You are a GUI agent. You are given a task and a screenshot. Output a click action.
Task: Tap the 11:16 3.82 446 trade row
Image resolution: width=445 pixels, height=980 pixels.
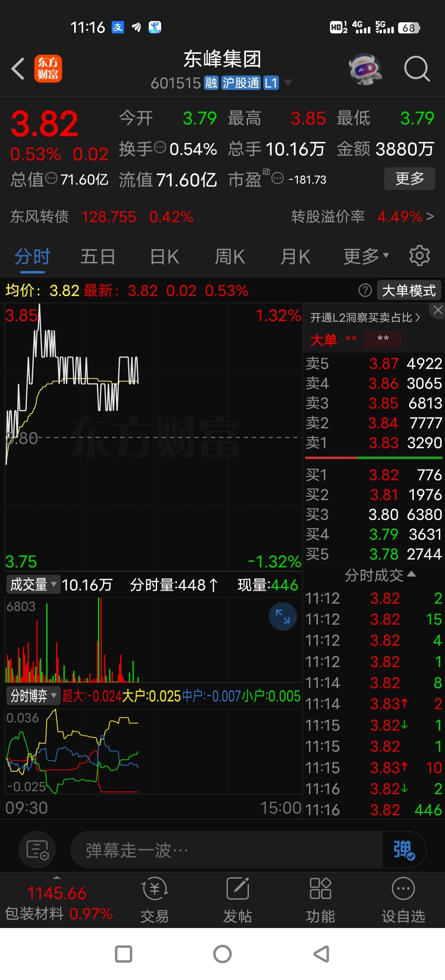click(374, 810)
